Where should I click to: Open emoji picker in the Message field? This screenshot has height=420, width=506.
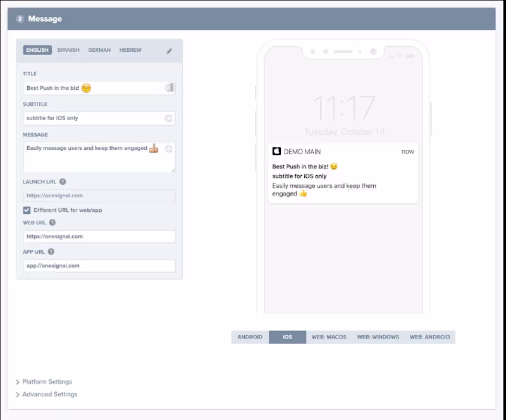point(169,149)
